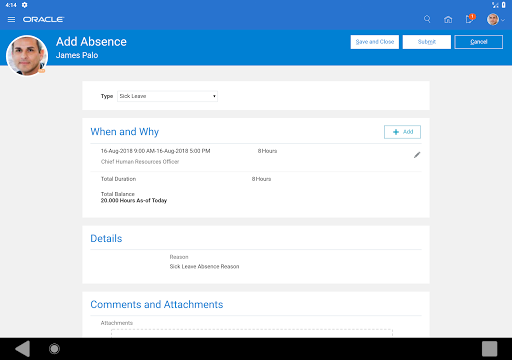Click the Oracle logo
This screenshot has height=360, width=512.
point(43,19)
